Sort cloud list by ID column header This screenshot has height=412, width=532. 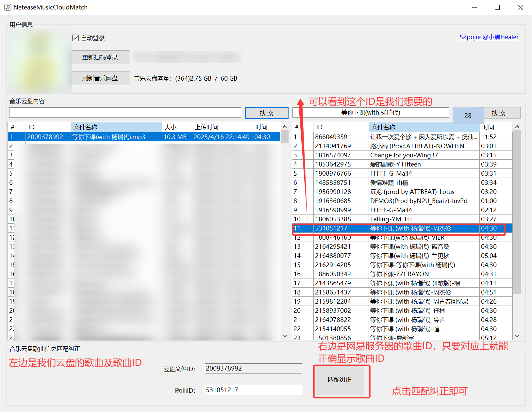pos(48,127)
